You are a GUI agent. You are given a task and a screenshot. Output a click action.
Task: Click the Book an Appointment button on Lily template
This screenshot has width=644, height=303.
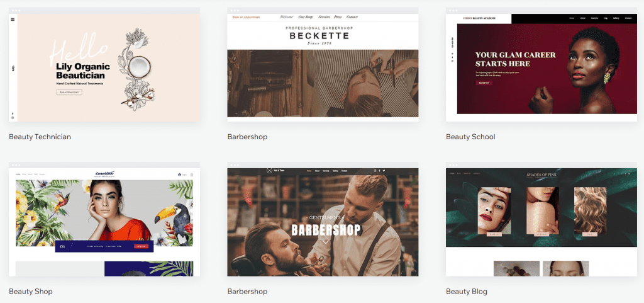[x=69, y=92]
